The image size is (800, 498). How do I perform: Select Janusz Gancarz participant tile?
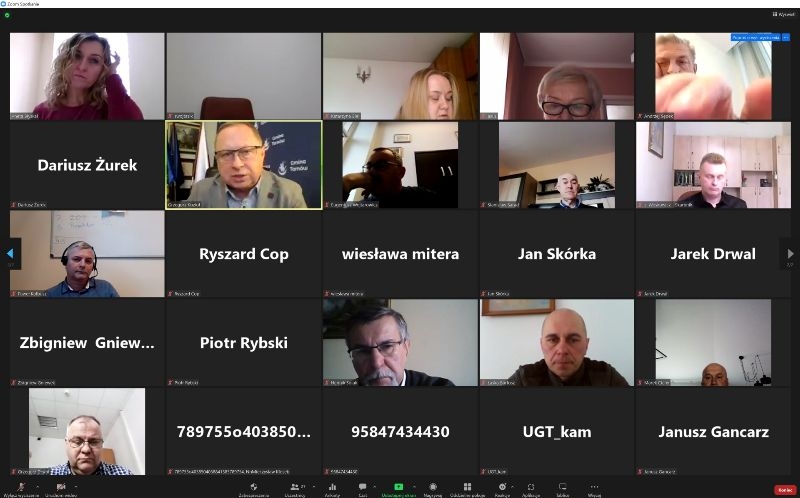tap(713, 432)
